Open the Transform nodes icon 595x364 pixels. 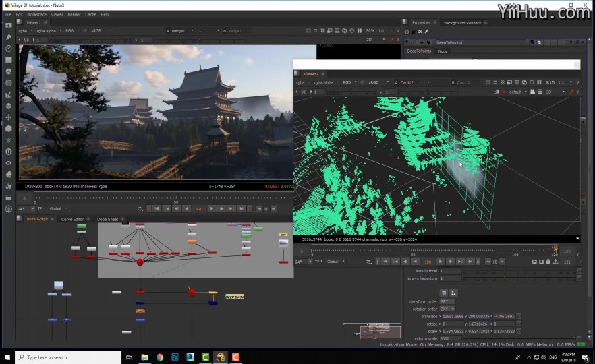point(8,117)
